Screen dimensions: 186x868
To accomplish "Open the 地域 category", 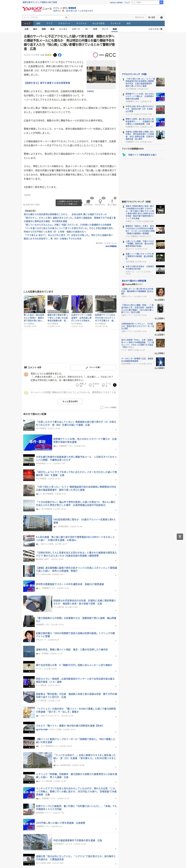I will click(x=114, y=29).
